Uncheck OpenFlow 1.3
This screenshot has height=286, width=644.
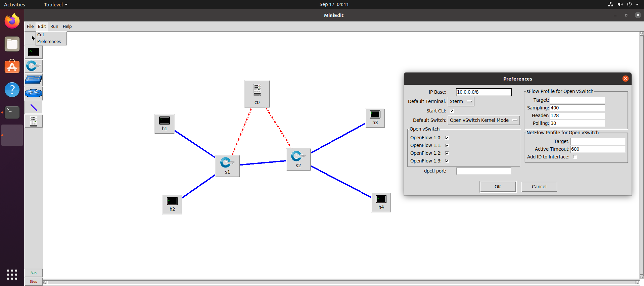point(447,161)
